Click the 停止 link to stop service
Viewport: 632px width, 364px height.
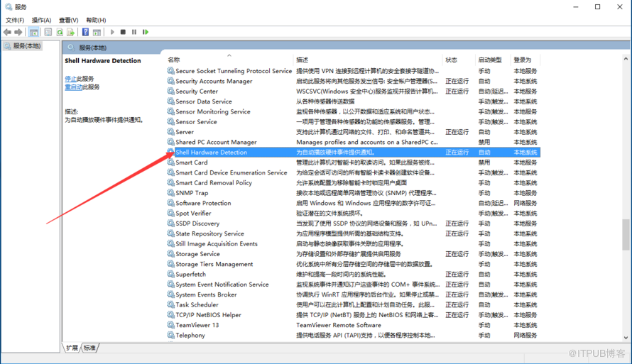click(x=70, y=79)
